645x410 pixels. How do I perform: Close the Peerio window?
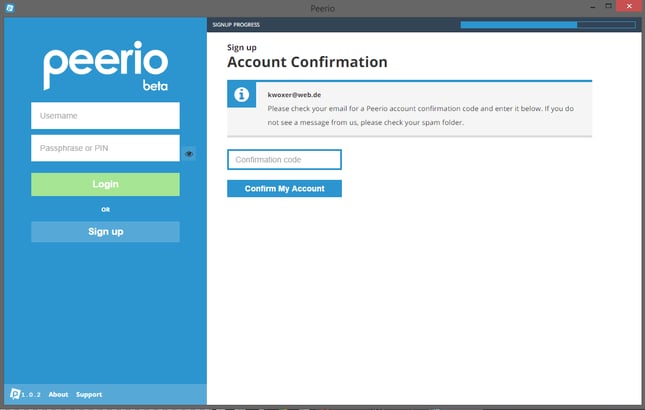[629, 6]
